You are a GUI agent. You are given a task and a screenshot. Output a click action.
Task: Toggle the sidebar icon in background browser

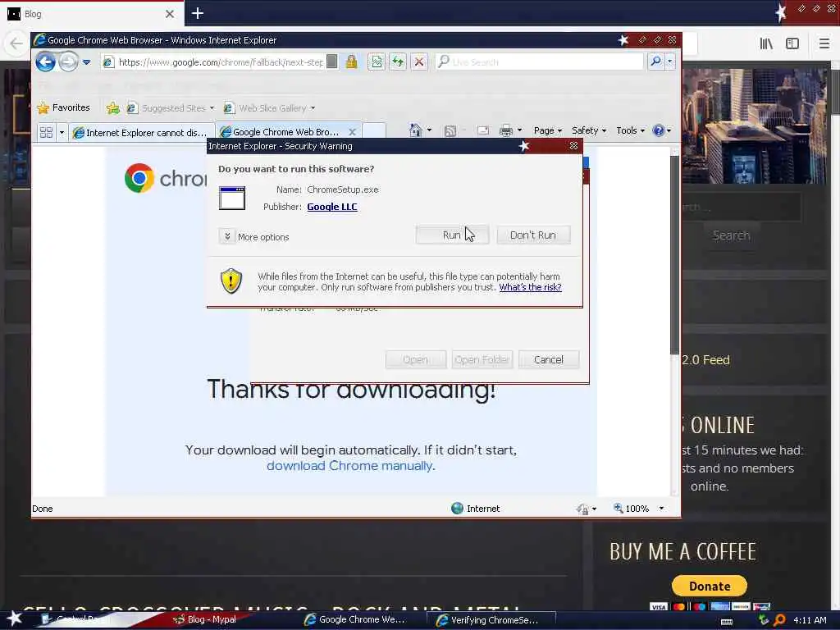(x=792, y=44)
